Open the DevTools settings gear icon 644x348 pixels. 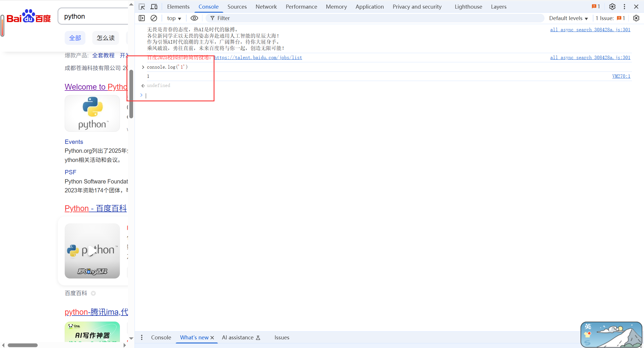[x=612, y=7]
